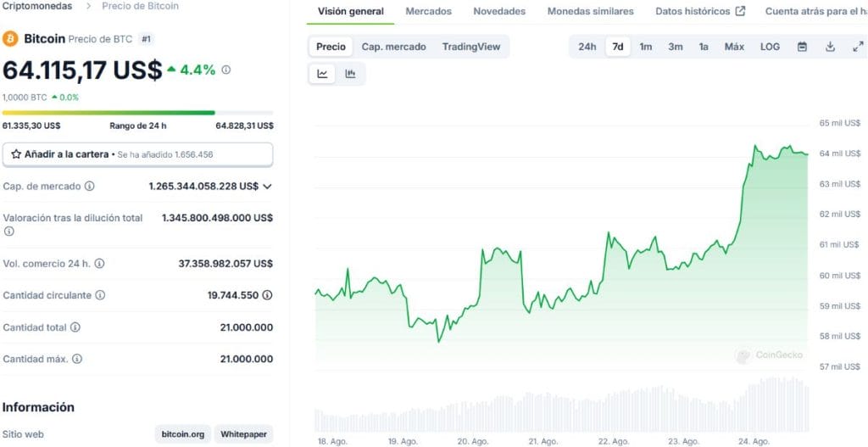Screen dimensions: 868x447
Task: Click the Bitcoin logo icon
Action: pos(10,39)
